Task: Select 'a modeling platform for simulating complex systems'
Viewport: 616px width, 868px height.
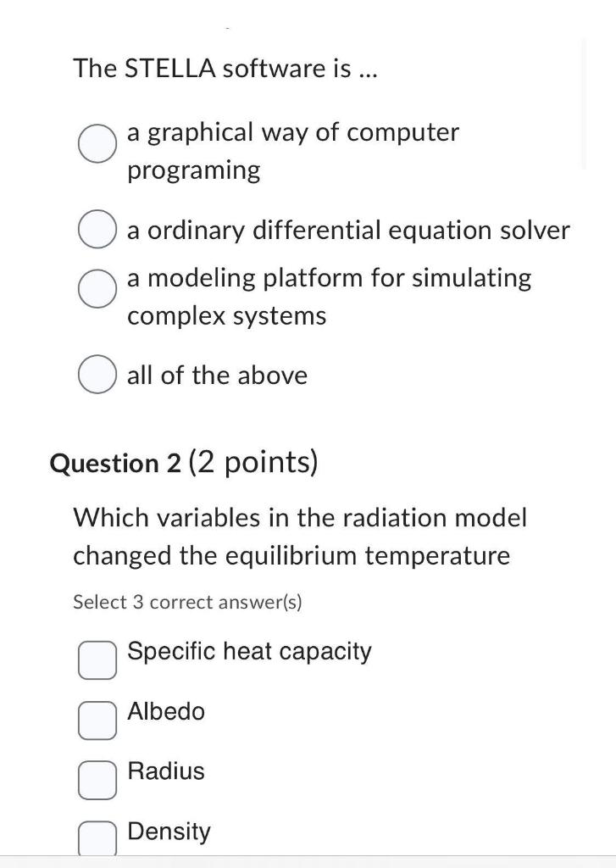Action: click(97, 288)
